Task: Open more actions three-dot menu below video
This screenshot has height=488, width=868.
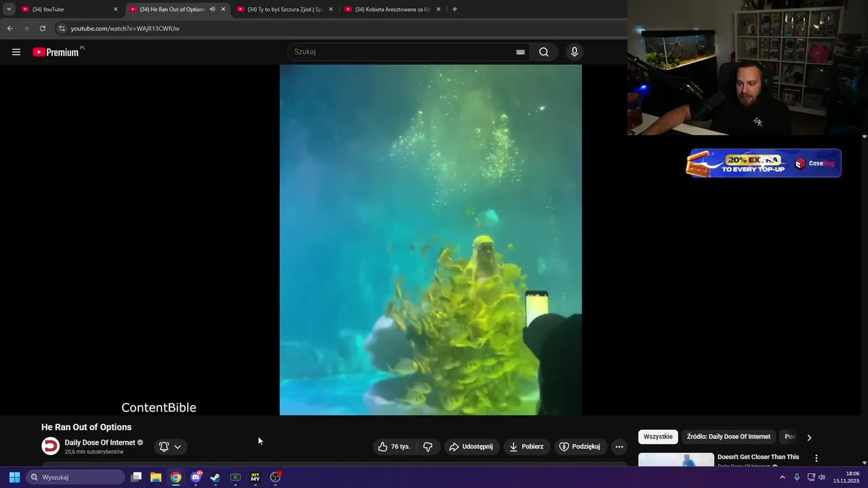Action: click(x=619, y=447)
